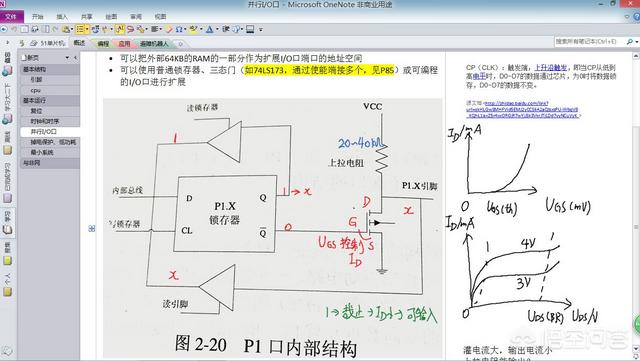The width and height of the screenshot is (640, 361).
Task: Click the first notebook icon in sidebar
Action: (x=7, y=71)
